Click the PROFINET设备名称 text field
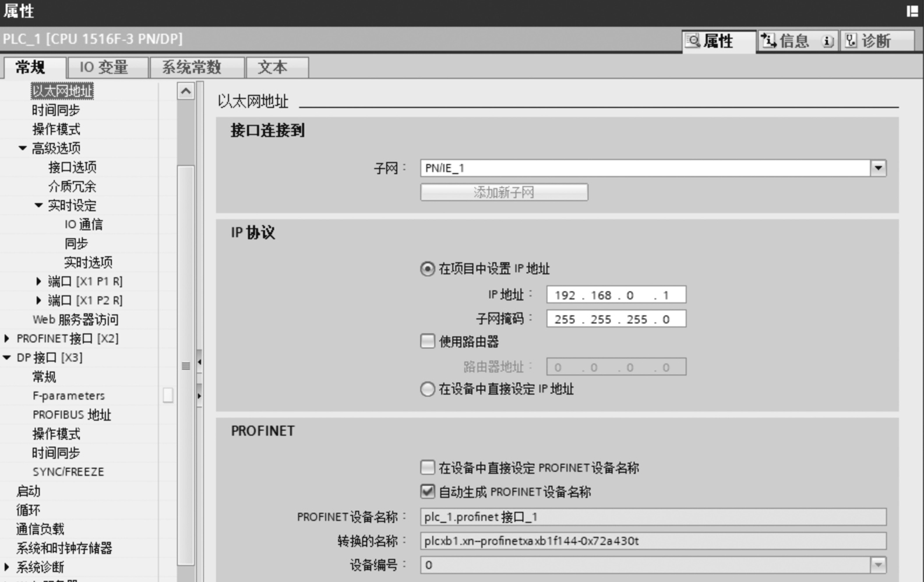 click(x=653, y=517)
